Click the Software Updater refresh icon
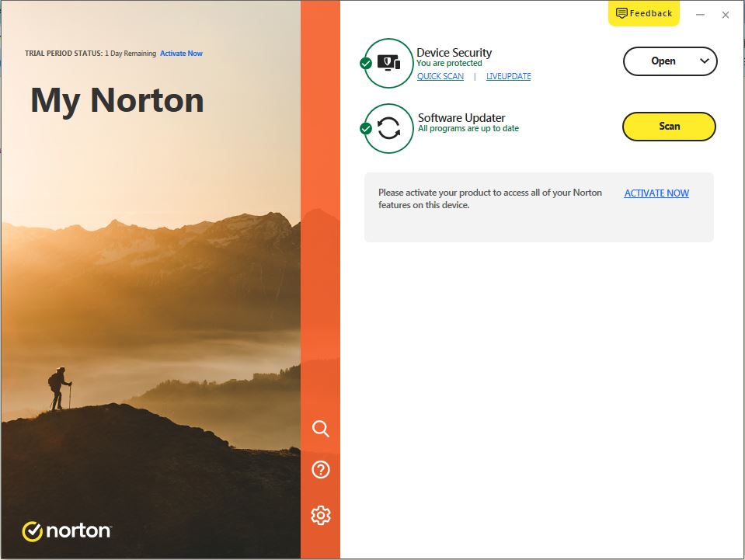Image resolution: width=745 pixels, height=560 pixels. coord(388,128)
